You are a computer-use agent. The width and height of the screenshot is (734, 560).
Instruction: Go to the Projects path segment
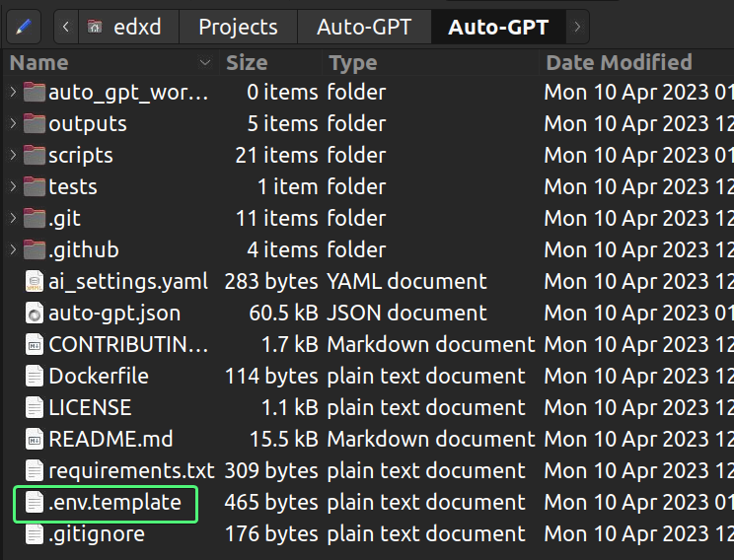point(238,27)
